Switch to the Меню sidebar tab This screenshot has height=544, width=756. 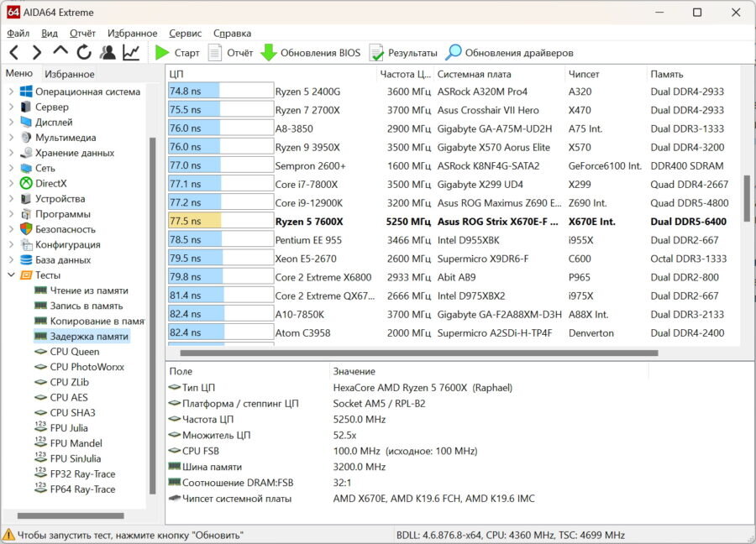(19, 73)
